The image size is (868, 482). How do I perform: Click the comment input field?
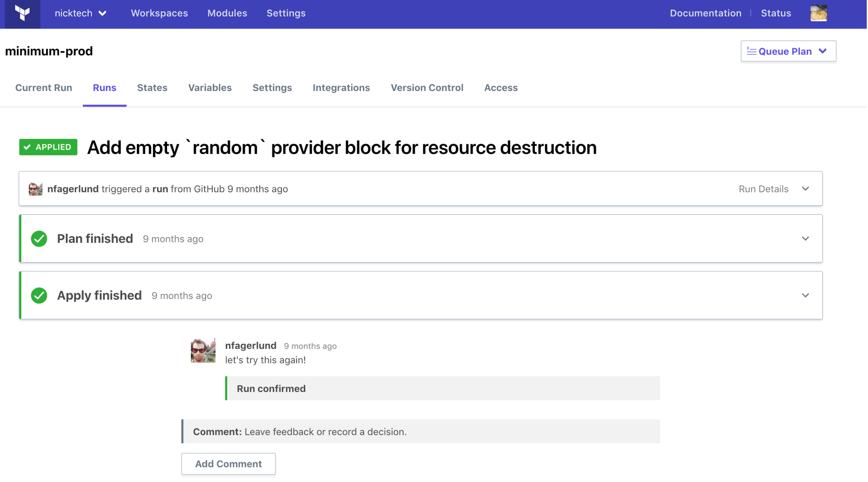(x=421, y=432)
